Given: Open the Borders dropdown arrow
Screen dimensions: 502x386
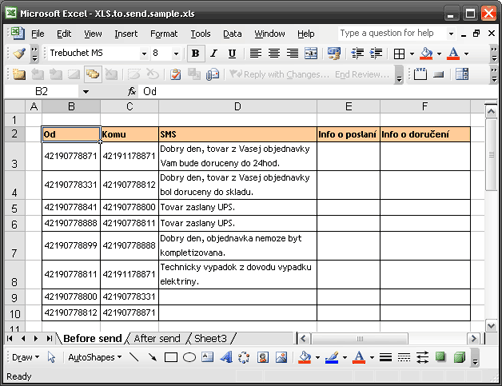Looking at the screenshot, I should coord(412,53).
